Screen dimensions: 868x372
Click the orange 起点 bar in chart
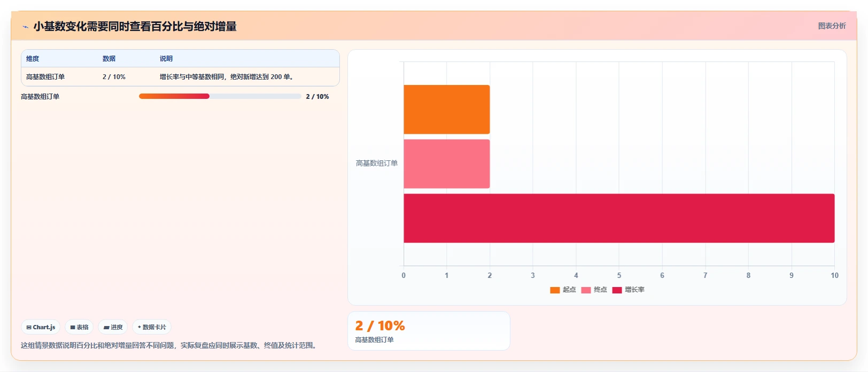[446, 110]
